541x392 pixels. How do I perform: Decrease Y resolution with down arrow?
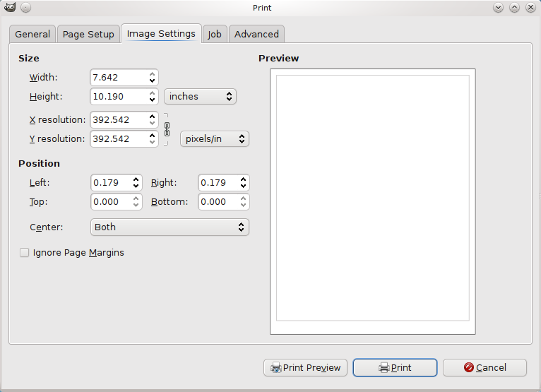tap(152, 143)
